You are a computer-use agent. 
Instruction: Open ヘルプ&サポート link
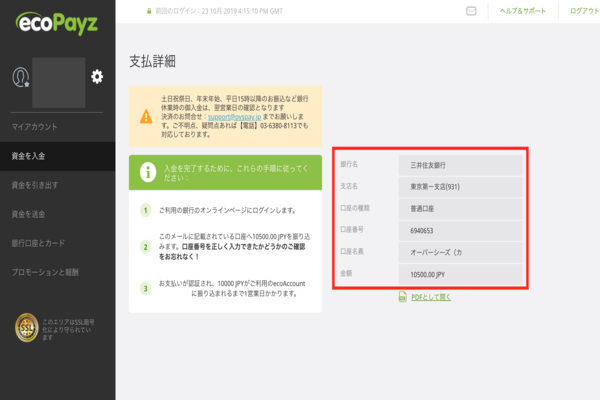coord(523,11)
